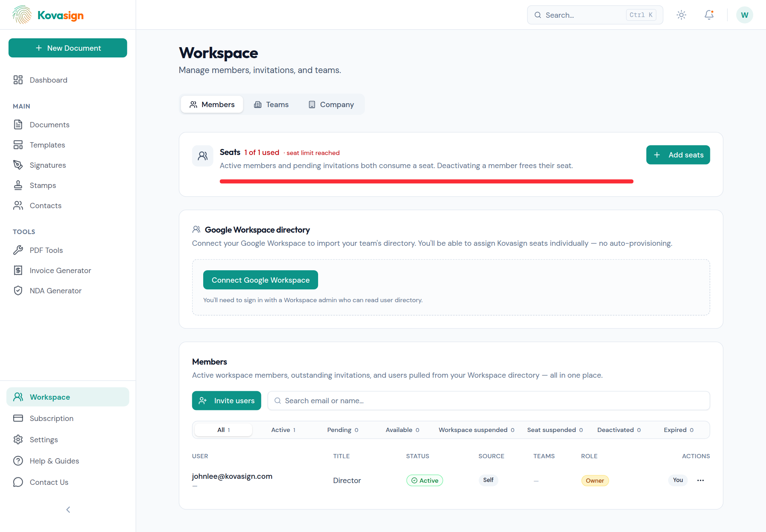The height and width of the screenshot is (532, 766).
Task: Click the STATUS column header
Action: [417, 456]
